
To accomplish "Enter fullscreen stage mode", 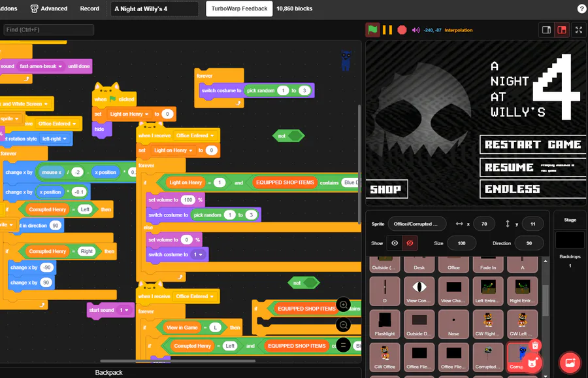I will click(579, 30).
